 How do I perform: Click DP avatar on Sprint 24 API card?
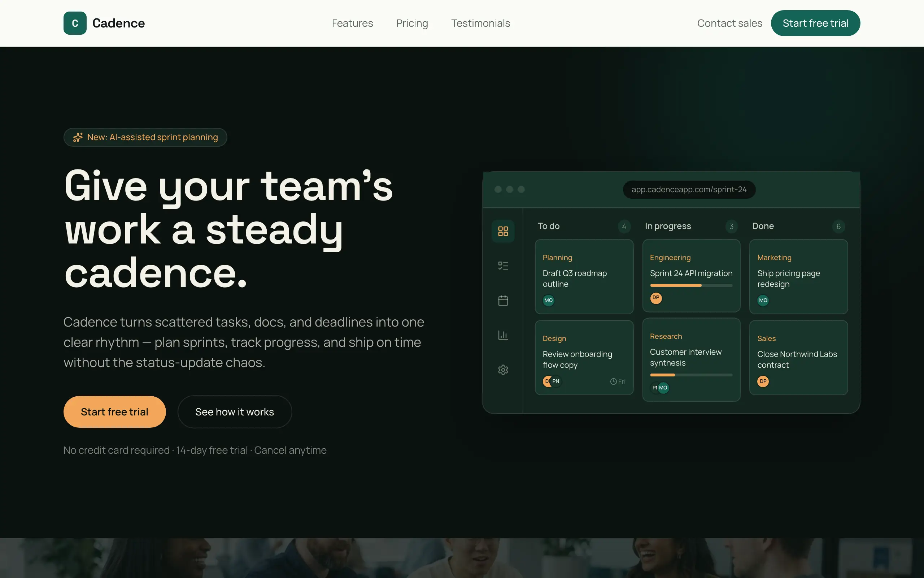[x=655, y=297]
